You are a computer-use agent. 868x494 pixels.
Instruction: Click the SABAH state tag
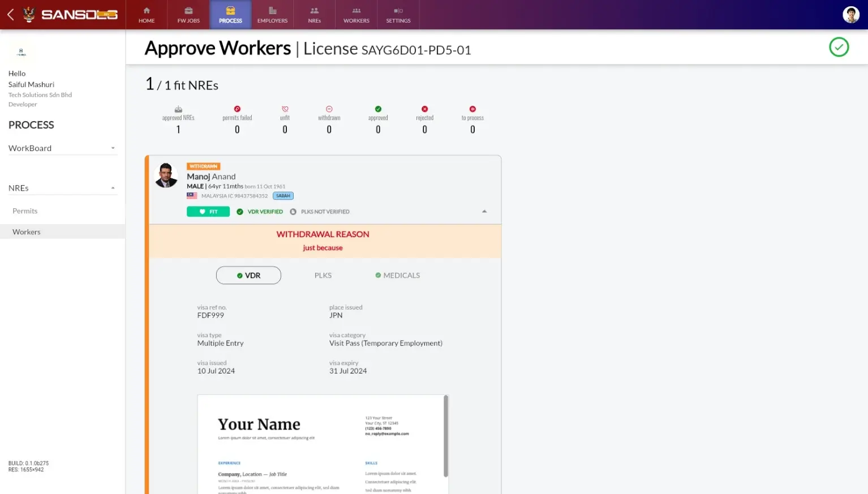(x=283, y=196)
